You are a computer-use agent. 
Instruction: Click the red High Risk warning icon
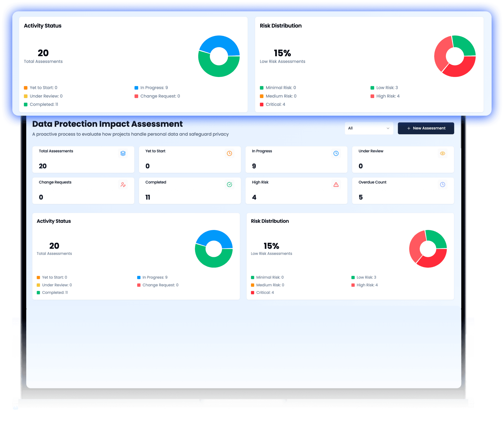(336, 185)
